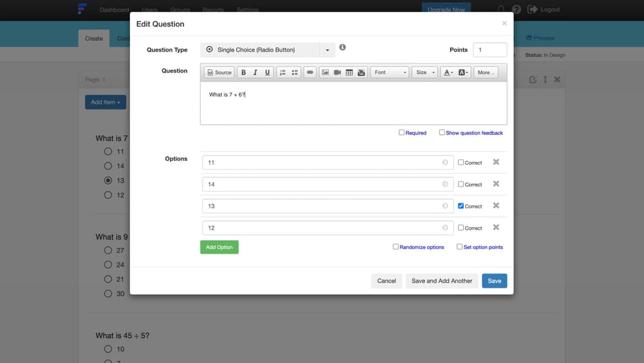Image resolution: width=644 pixels, height=363 pixels.
Task: Open the Size dropdown
Action: [x=424, y=72]
